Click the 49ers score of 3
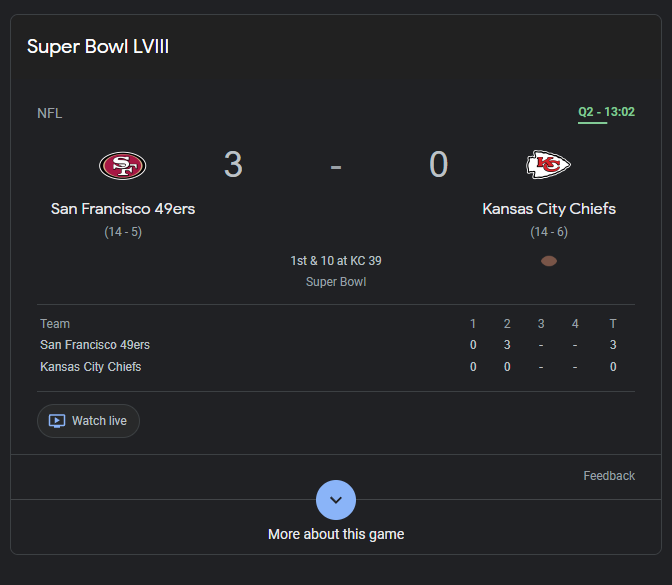The width and height of the screenshot is (672, 585). tap(233, 165)
